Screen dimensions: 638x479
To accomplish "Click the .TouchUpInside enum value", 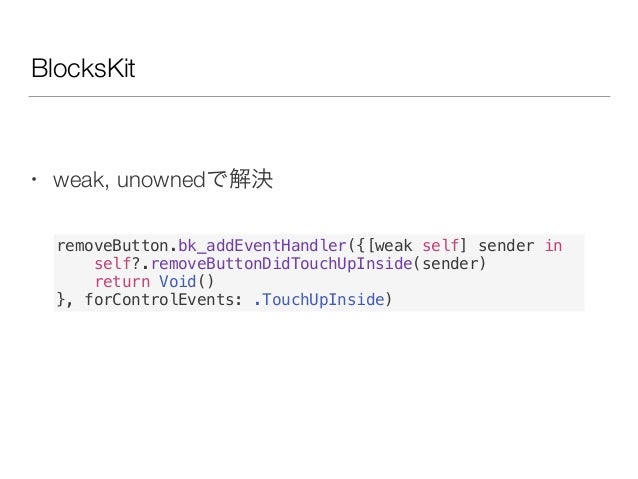I will (319, 300).
